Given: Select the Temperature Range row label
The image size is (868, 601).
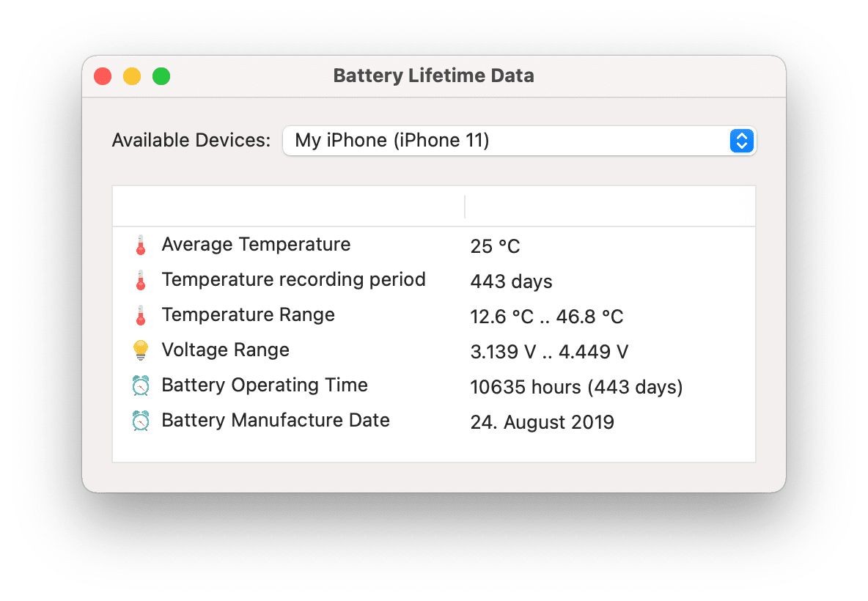Looking at the screenshot, I should 248,315.
